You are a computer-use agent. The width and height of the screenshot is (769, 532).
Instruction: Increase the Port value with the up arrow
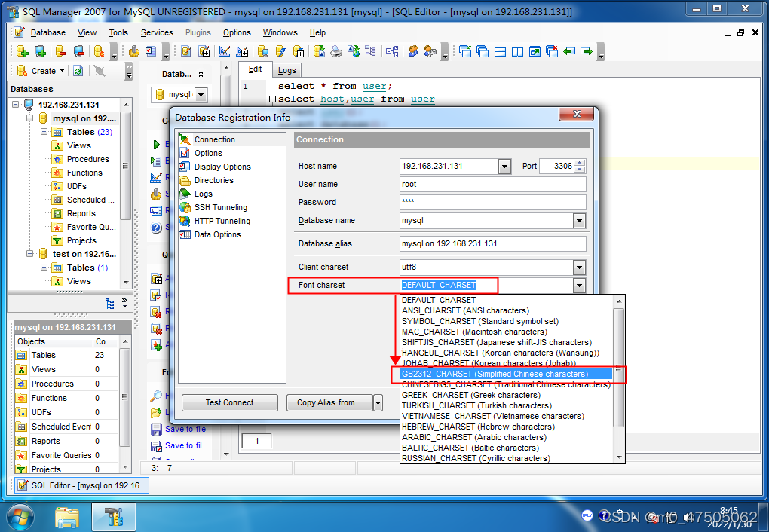coord(580,163)
